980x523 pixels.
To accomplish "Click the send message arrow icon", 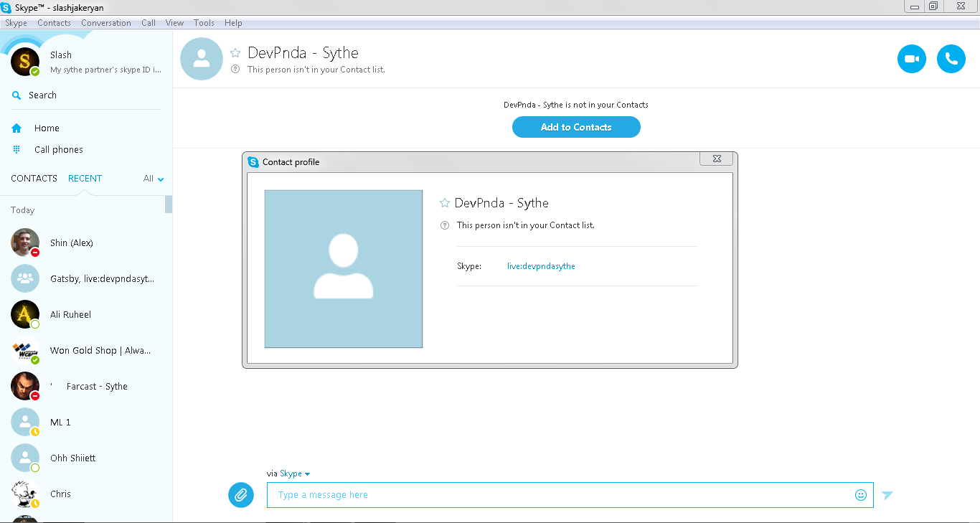I will (x=887, y=495).
